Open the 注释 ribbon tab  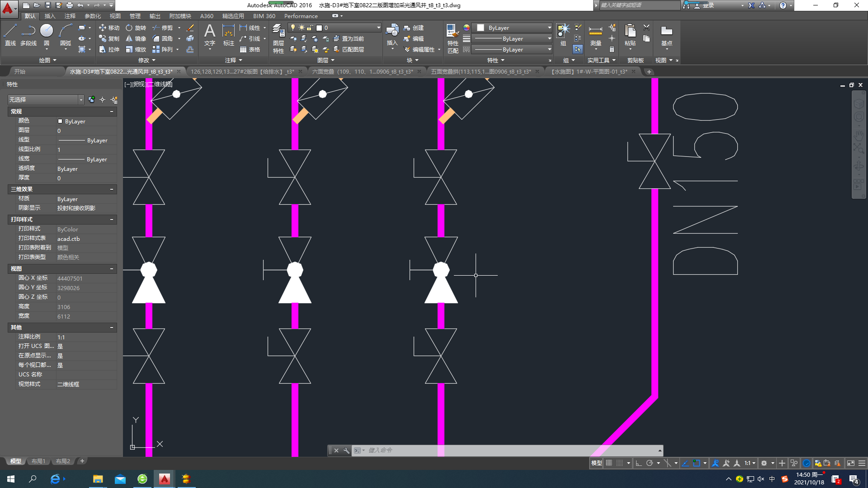(70, 16)
